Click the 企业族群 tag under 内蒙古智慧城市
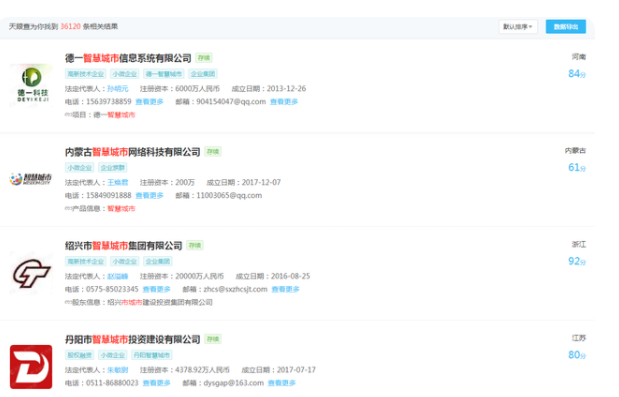Image resolution: width=619 pixels, height=397 pixels. [x=113, y=167]
